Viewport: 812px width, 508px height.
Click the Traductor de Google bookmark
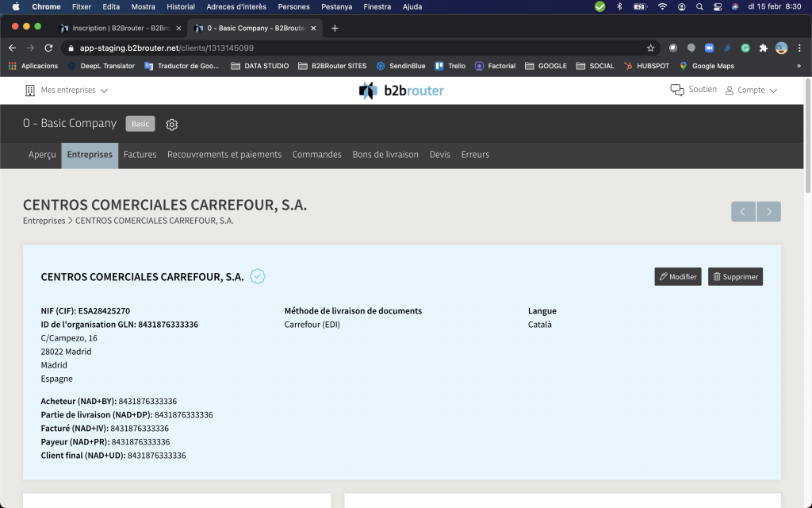[x=182, y=66]
